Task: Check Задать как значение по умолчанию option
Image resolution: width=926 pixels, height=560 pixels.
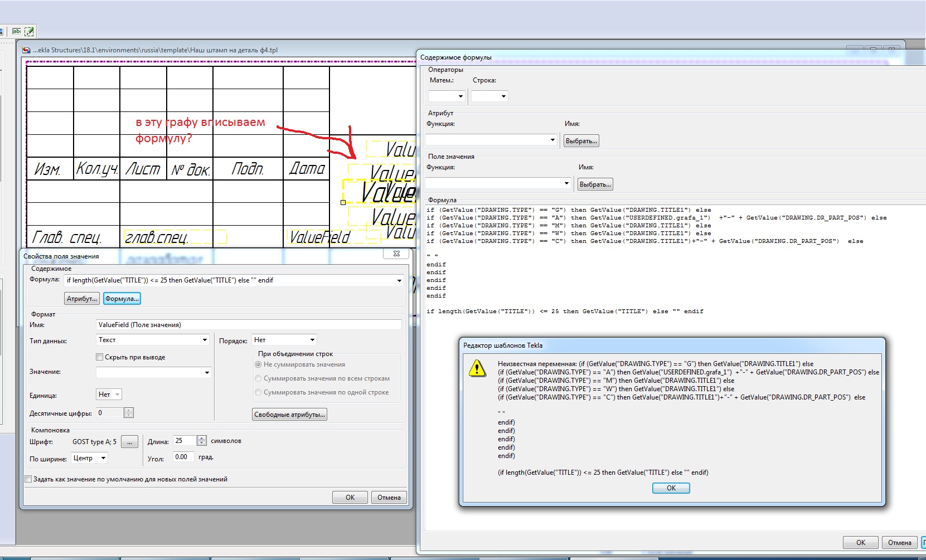Action: 28,479
